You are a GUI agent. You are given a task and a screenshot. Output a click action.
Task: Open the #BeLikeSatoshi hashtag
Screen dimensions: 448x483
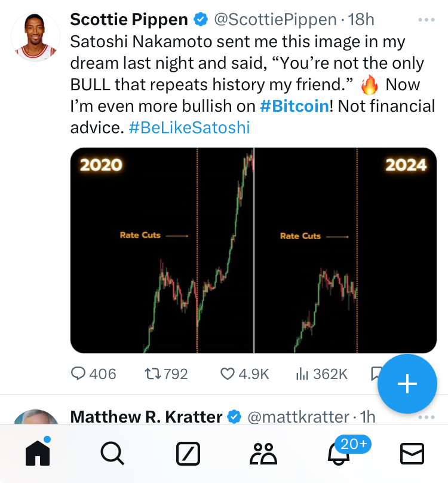[189, 127]
